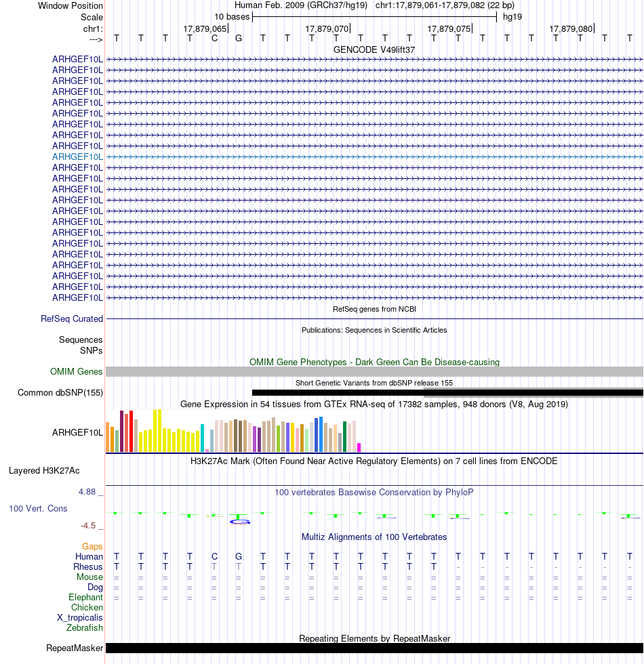The width and height of the screenshot is (644, 664).
Task: Click the gray OMIM Genes item bar
Action: click(x=374, y=372)
